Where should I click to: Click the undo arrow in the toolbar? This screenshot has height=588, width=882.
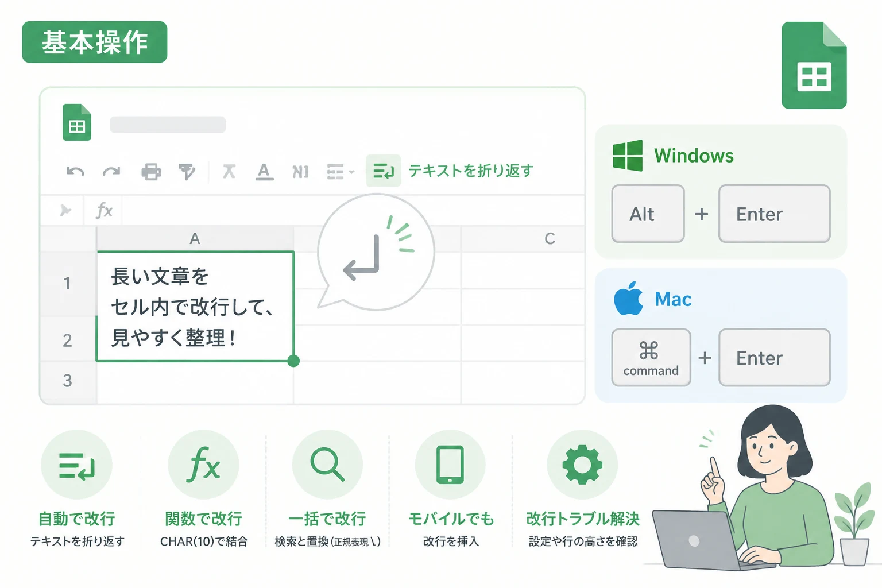[75, 171]
